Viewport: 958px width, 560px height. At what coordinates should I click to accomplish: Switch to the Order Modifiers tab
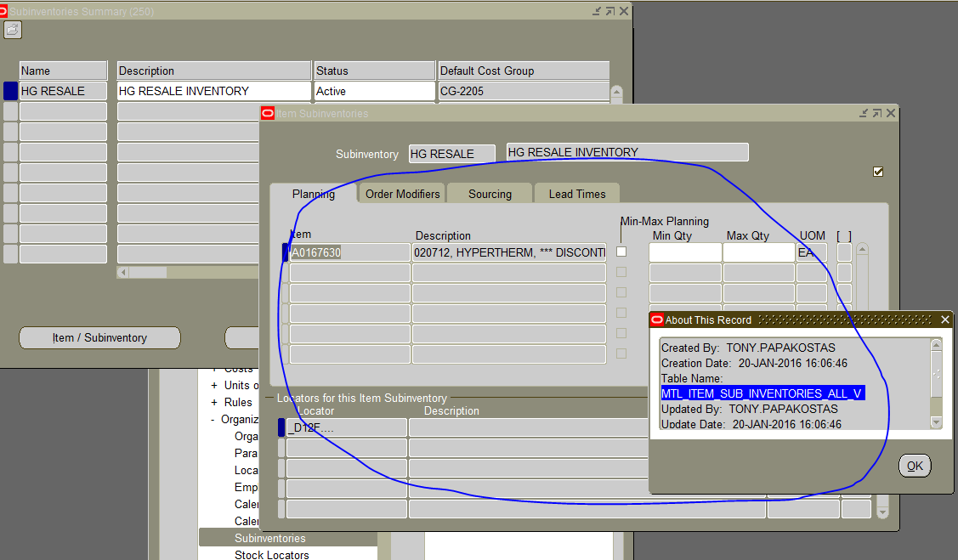tap(401, 193)
